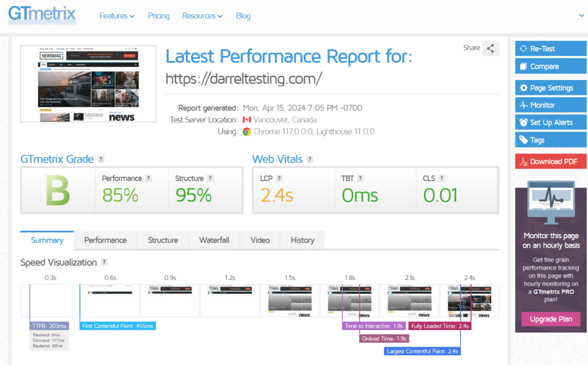Open the account chevron menu at top right
This screenshot has height=365, width=588.
(x=581, y=16)
